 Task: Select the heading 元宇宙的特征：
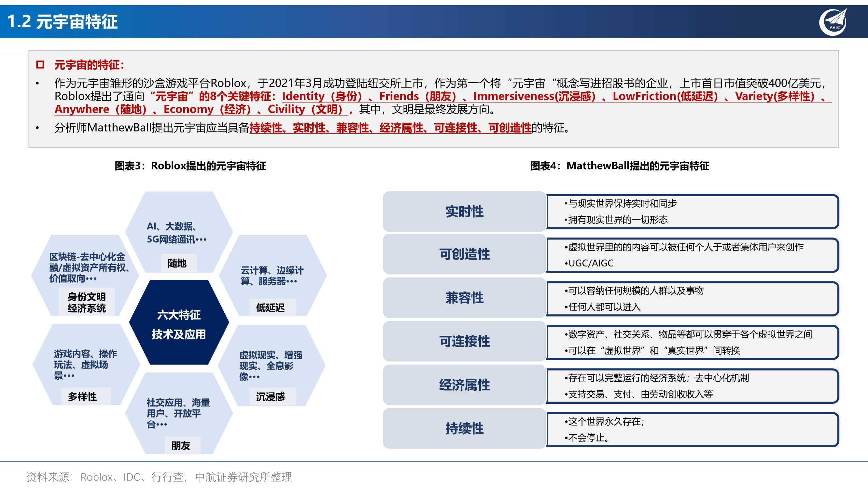click(x=89, y=65)
